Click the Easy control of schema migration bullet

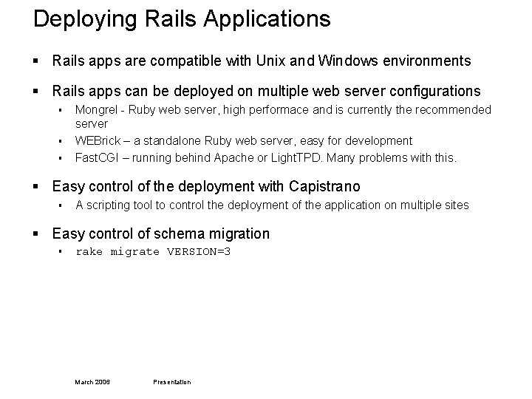(161, 234)
